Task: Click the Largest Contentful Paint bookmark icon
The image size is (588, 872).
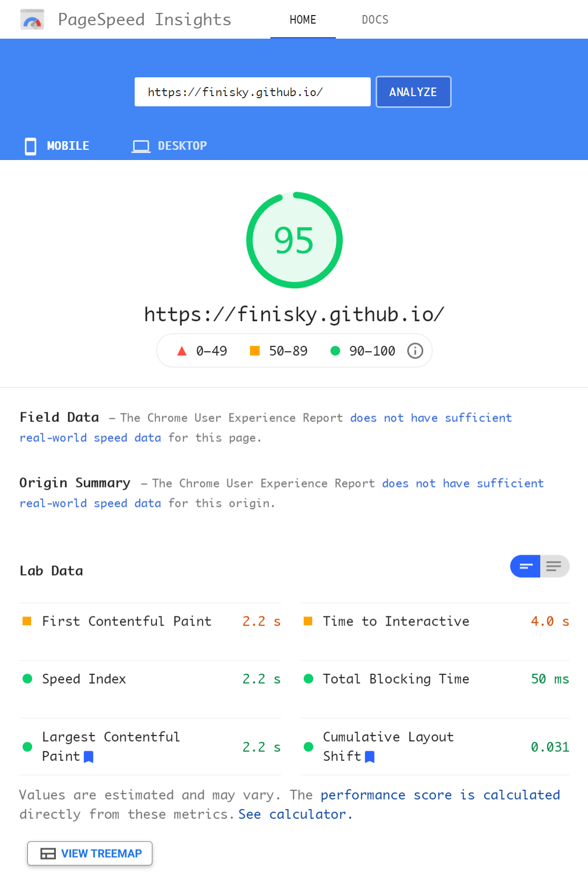Action: pos(89,757)
